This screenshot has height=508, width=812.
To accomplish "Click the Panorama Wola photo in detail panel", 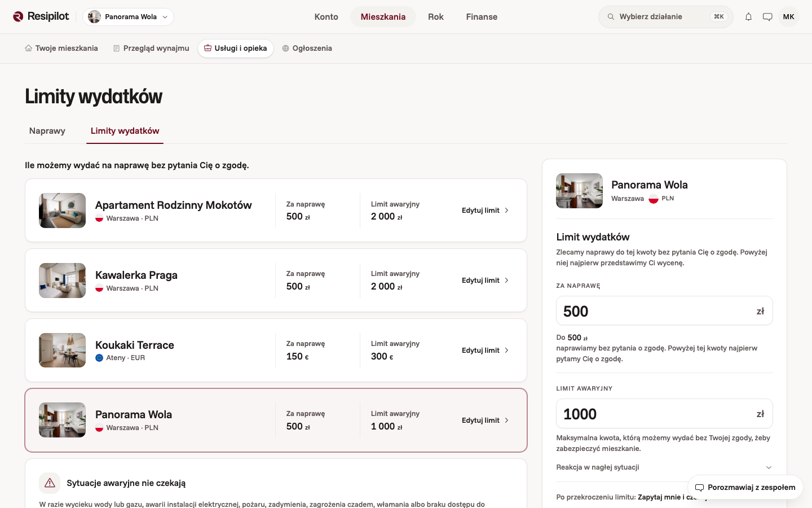I will tap(579, 191).
